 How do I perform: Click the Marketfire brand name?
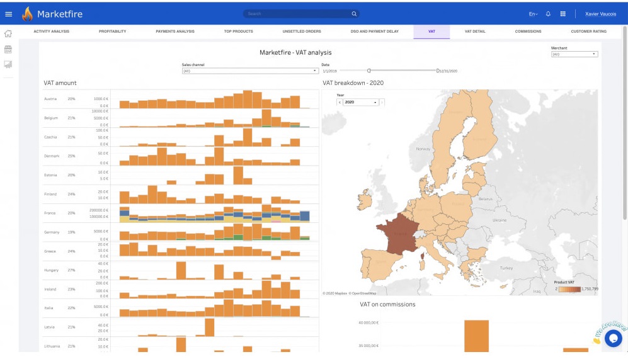60,14
